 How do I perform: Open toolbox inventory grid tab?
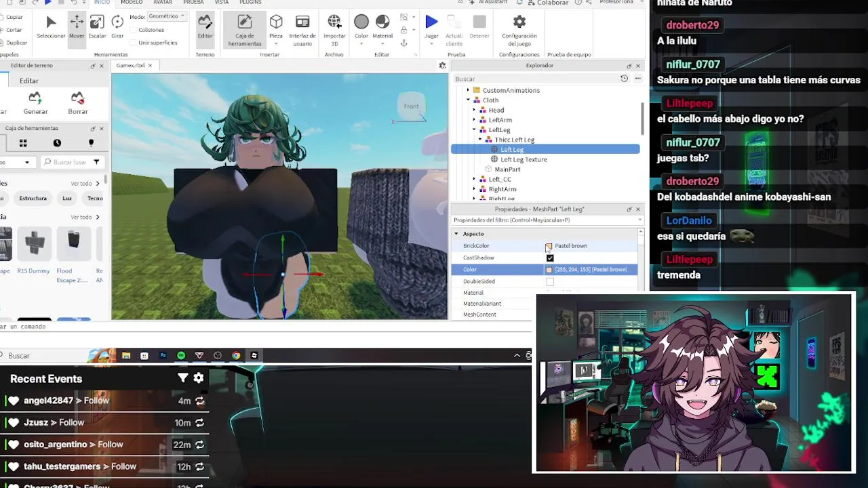[23, 143]
